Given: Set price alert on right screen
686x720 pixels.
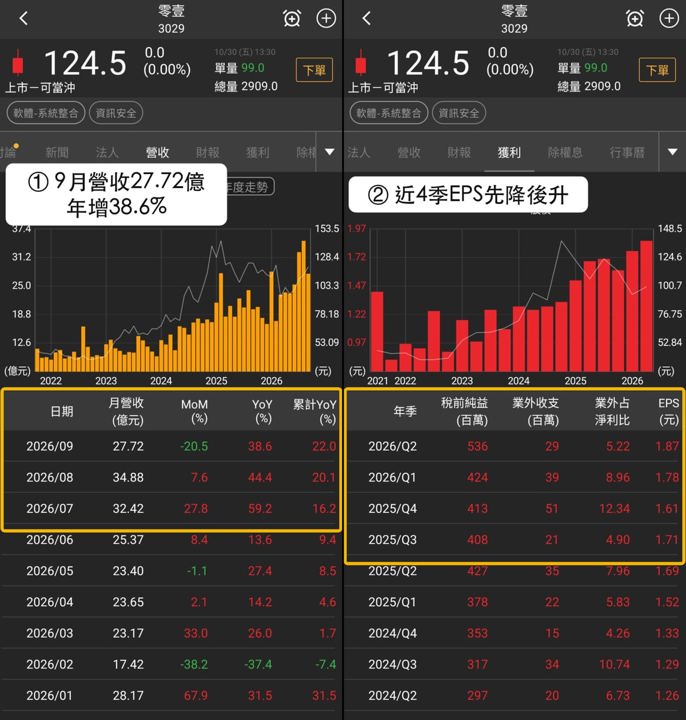Looking at the screenshot, I should click(x=635, y=19).
